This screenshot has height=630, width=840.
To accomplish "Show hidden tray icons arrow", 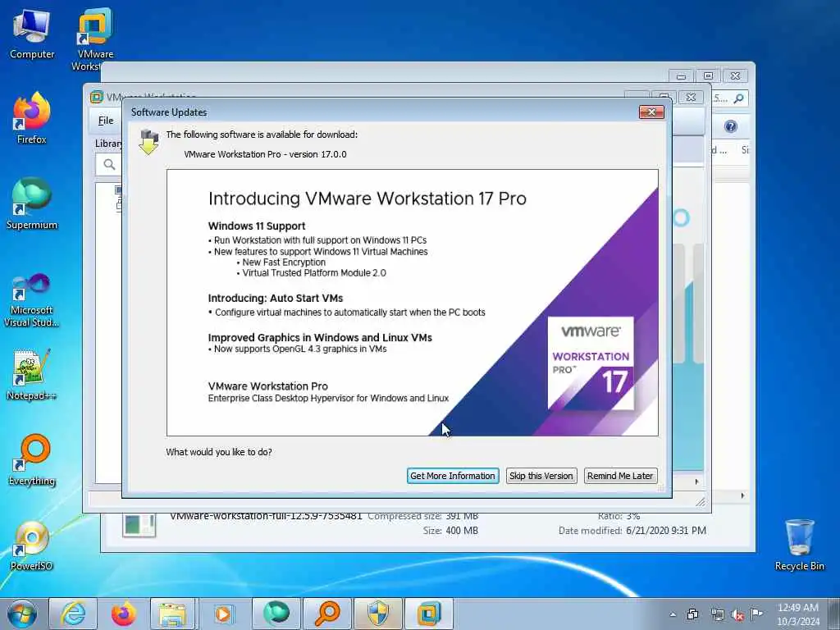I will pyautogui.click(x=673, y=614).
